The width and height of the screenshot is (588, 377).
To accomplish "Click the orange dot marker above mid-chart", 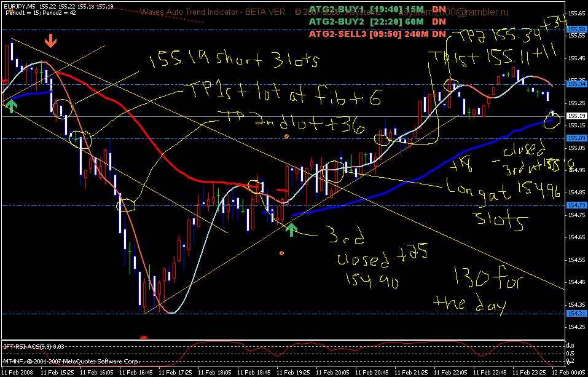I will point(286,137).
